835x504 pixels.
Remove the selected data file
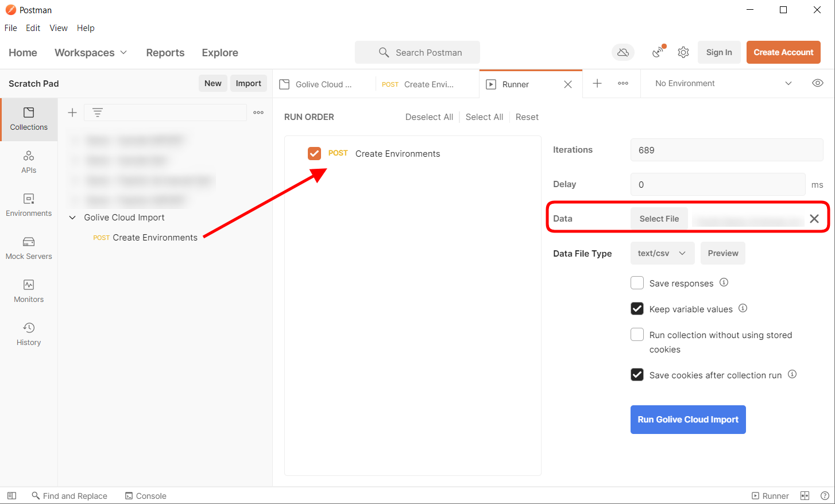[x=814, y=219]
